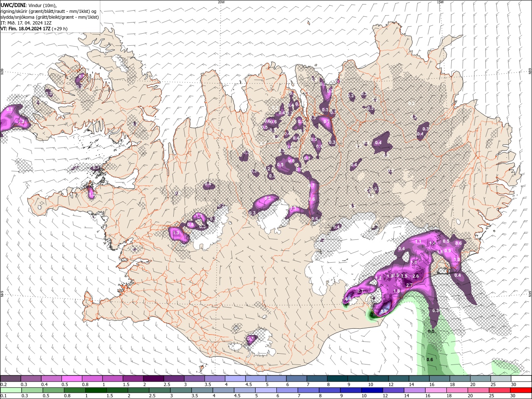Select the darkest green 1–1.5 rain scale swatch
The width and height of the screenshot is (532, 399).
click(x=97, y=390)
